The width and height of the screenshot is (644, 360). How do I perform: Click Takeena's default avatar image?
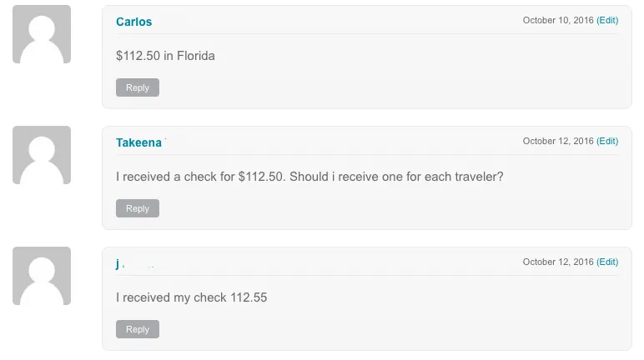coord(42,155)
